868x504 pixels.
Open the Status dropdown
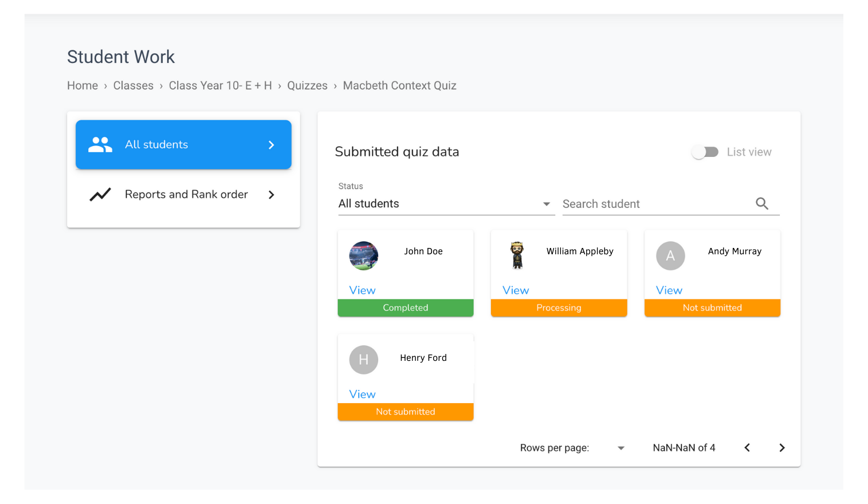point(446,204)
